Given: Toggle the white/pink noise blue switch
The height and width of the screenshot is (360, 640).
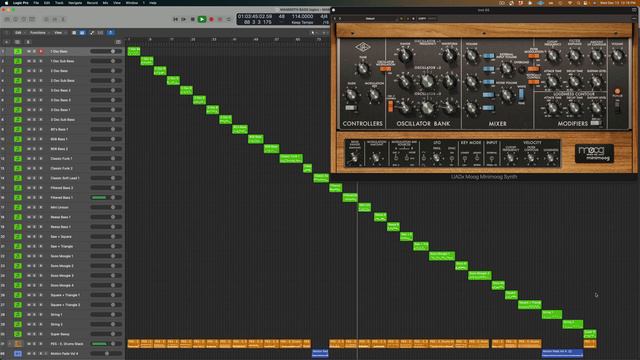Looking at the screenshot, I should click(521, 94).
